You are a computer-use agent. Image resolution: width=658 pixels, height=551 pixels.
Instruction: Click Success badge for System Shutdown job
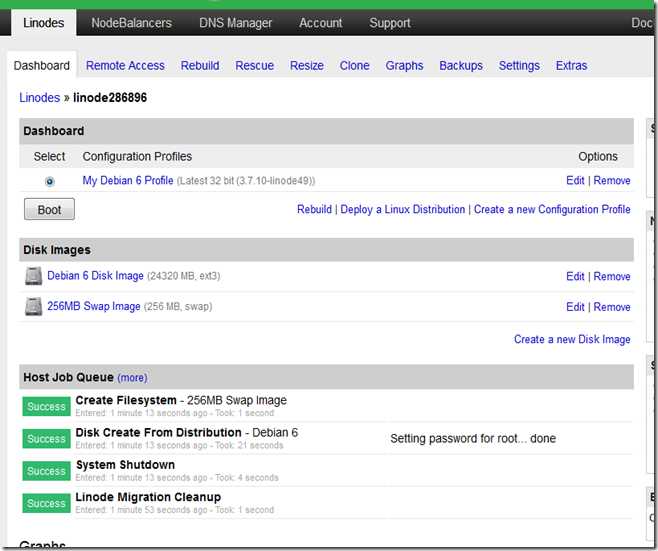(46, 471)
